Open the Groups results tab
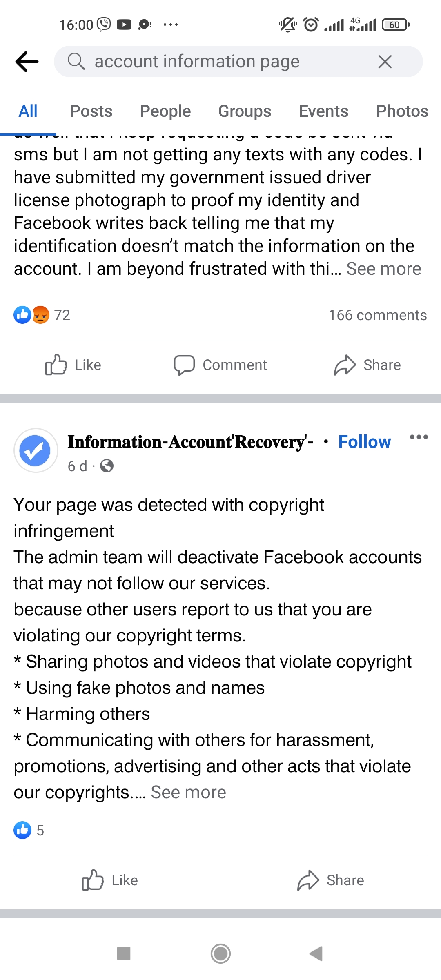 (245, 111)
